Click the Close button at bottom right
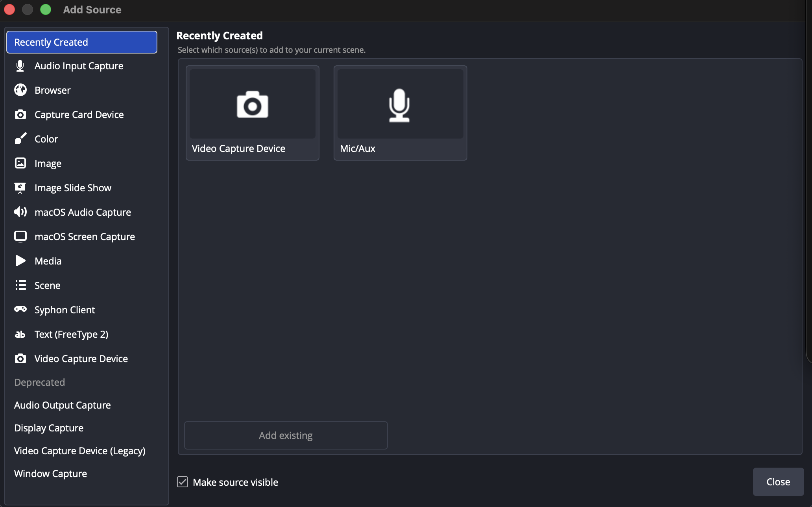The image size is (812, 507). (778, 482)
